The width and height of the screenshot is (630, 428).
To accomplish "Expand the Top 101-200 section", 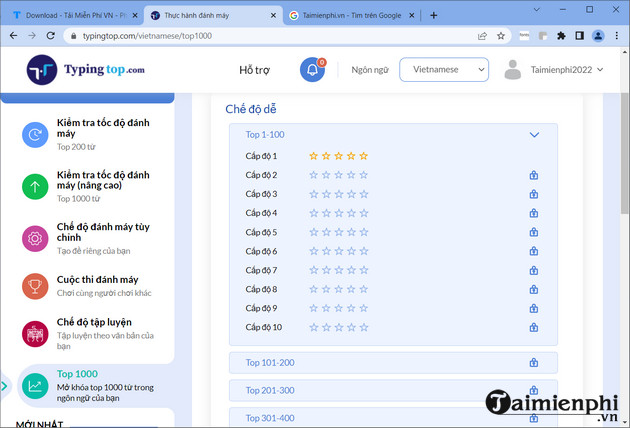I will point(393,363).
